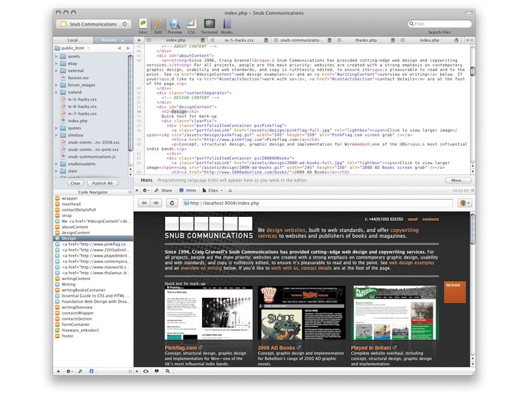Open the Clips dropdown
The width and height of the screenshot is (532, 399).
pos(212,190)
